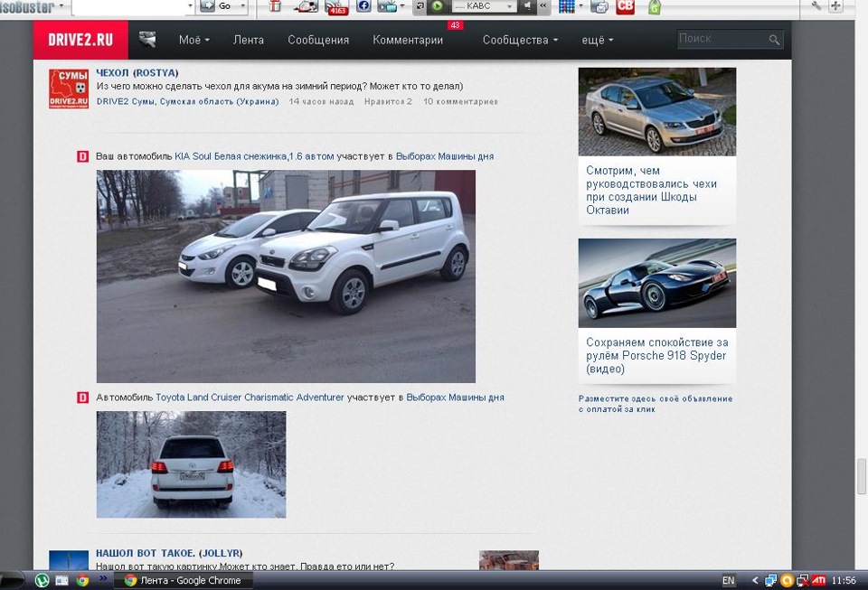The image size is (868, 590).
Task: Collapse the radio player with the double-arrow
Action: pos(543,6)
